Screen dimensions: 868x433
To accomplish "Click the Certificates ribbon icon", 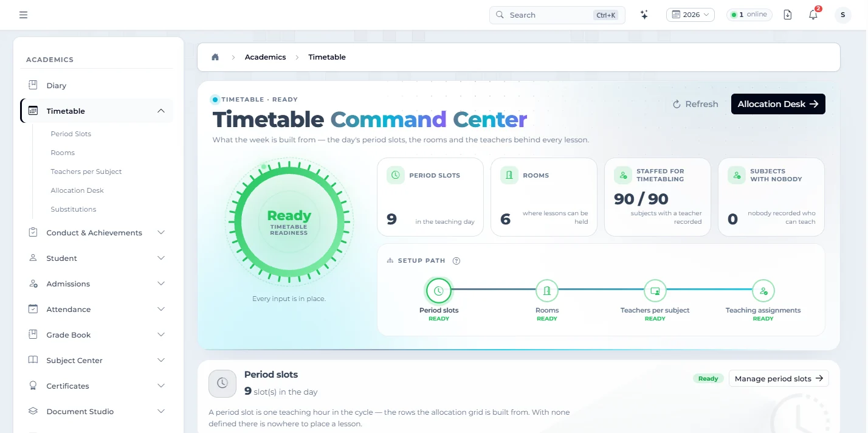I will [33, 386].
